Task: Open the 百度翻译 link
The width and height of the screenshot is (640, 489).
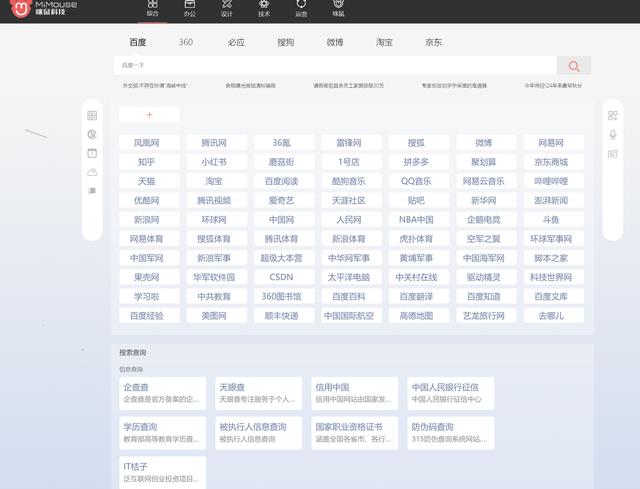Action: click(x=419, y=296)
